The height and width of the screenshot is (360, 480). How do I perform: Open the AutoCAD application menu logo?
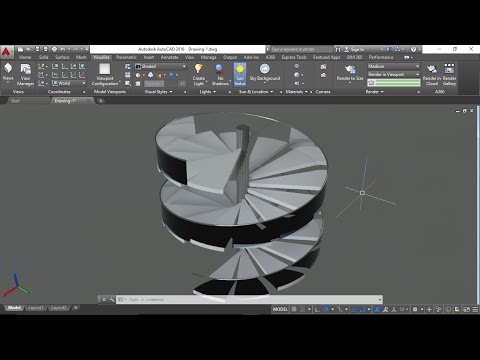[x=6, y=52]
